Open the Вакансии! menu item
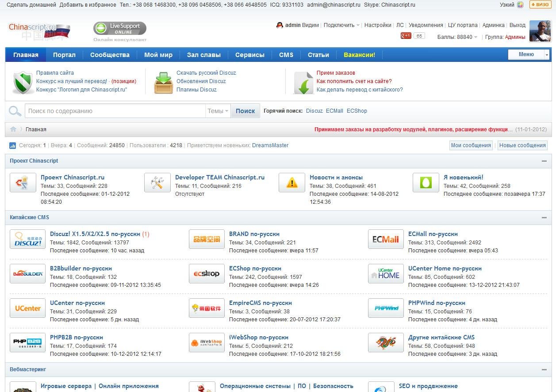Screen dimensions: 556x392 coord(359,55)
